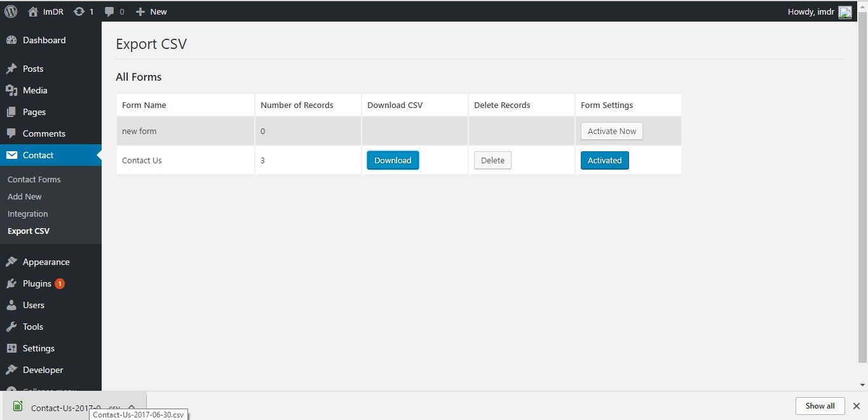This screenshot has width=868, height=420.
Task: Click the Users person icon
Action: point(11,305)
